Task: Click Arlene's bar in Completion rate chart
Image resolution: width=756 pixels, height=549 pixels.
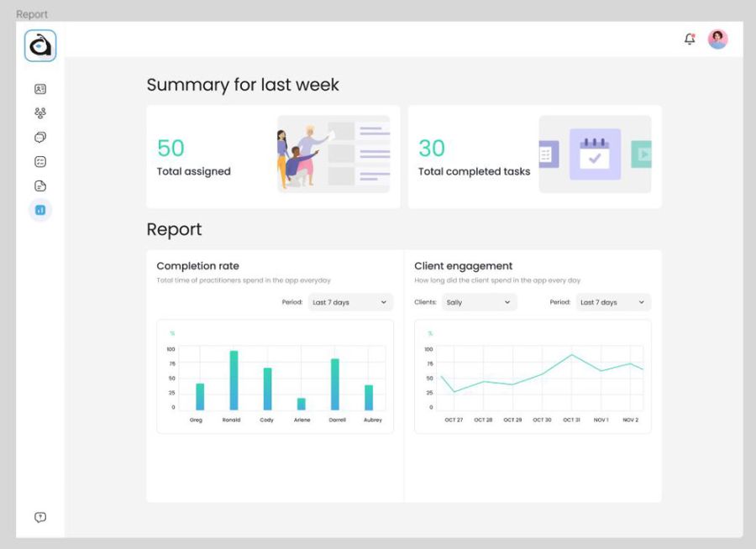Action: (x=302, y=404)
